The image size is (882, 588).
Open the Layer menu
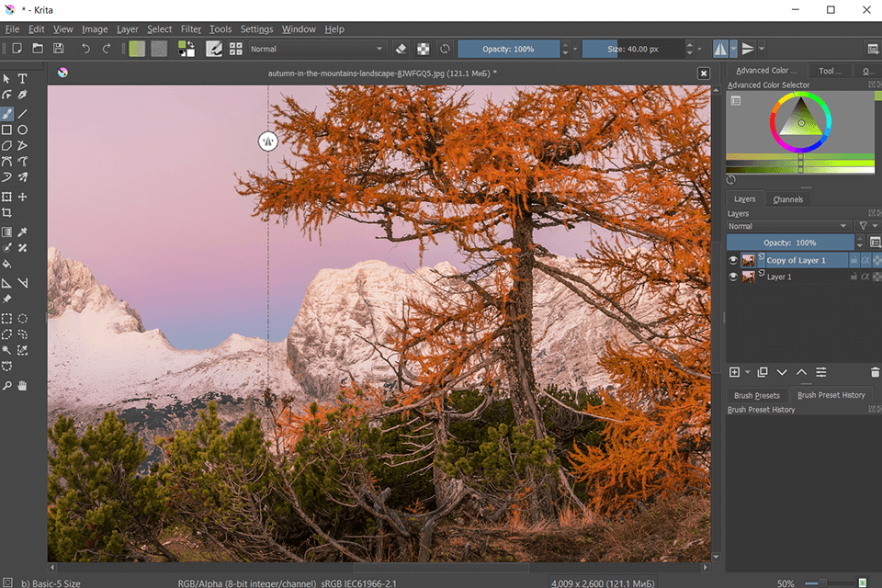pos(127,29)
